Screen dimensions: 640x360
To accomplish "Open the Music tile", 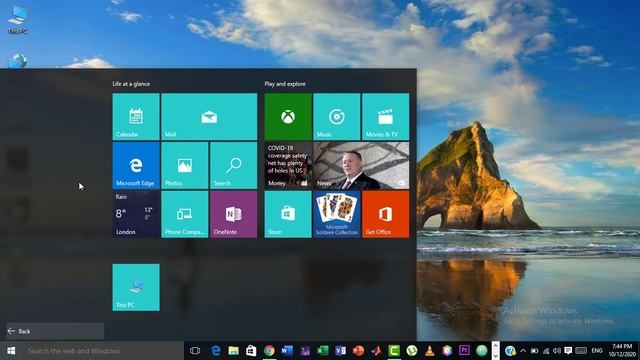I will [x=337, y=117].
